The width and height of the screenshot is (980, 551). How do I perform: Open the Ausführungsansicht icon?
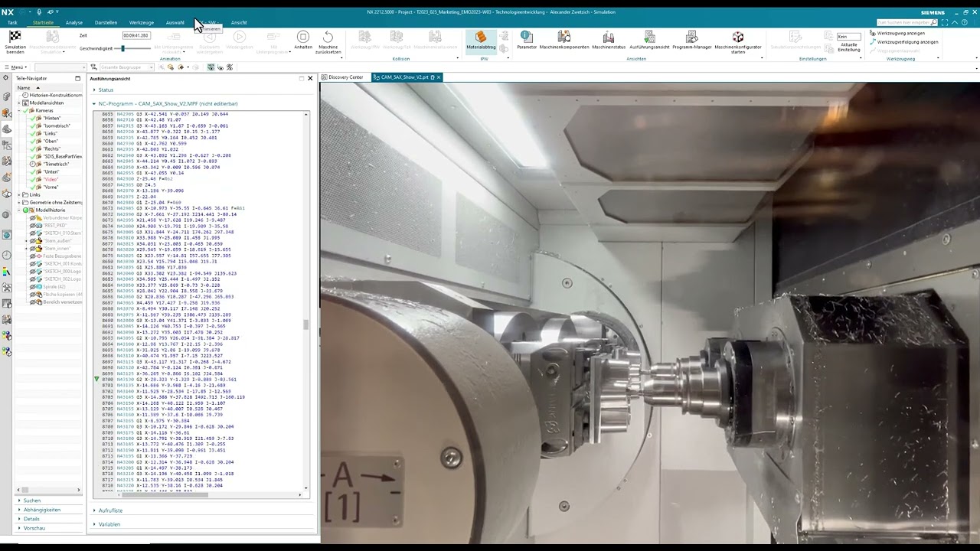point(649,37)
